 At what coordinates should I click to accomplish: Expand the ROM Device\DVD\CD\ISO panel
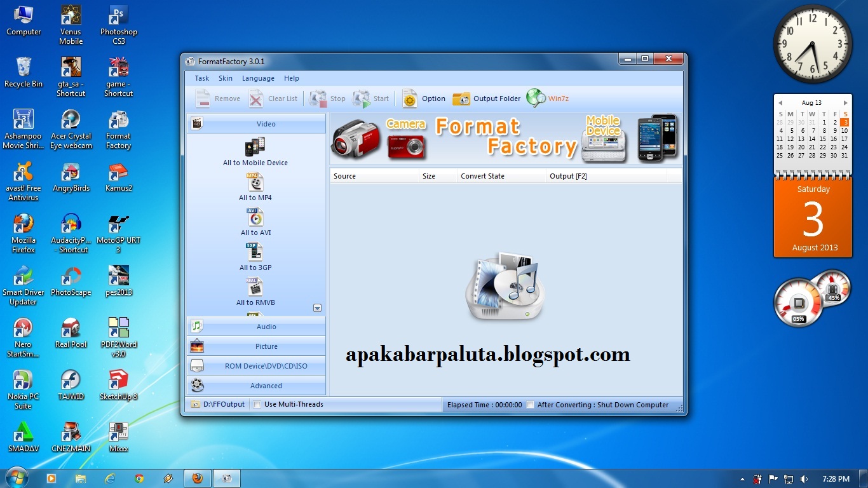tap(256, 366)
